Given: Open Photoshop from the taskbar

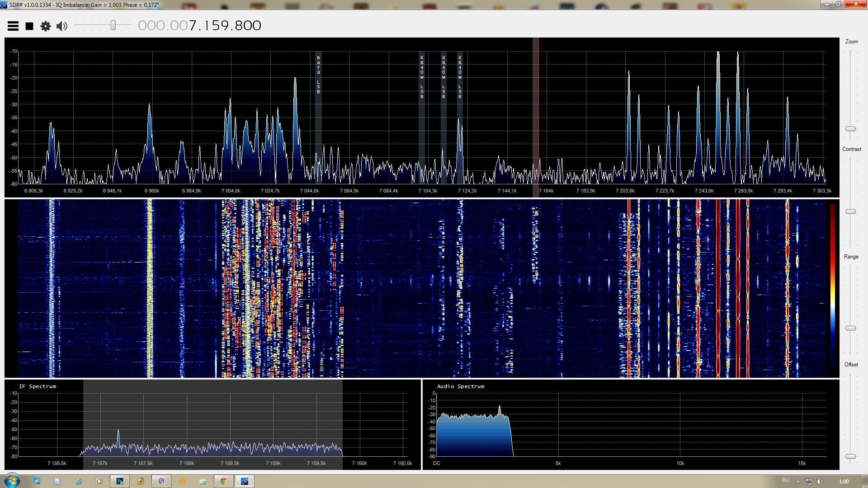Looking at the screenshot, I should 120,481.
